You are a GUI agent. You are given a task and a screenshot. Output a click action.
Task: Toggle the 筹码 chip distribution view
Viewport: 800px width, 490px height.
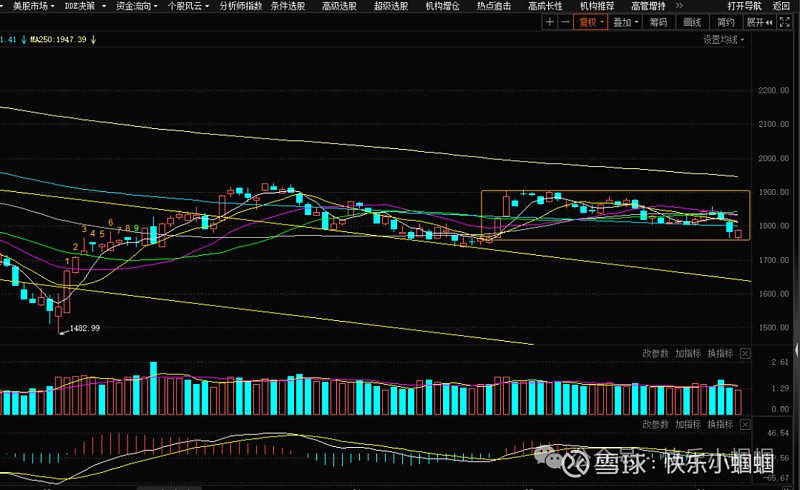point(658,22)
